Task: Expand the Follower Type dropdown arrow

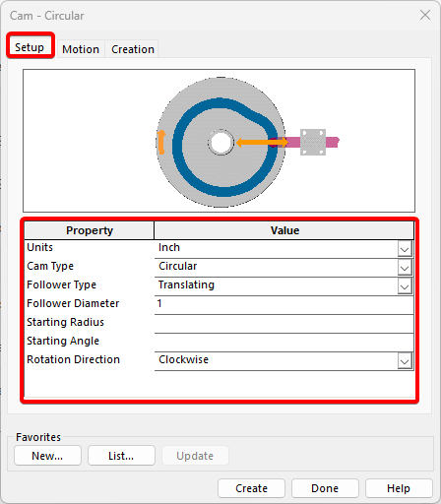Action: coord(405,286)
